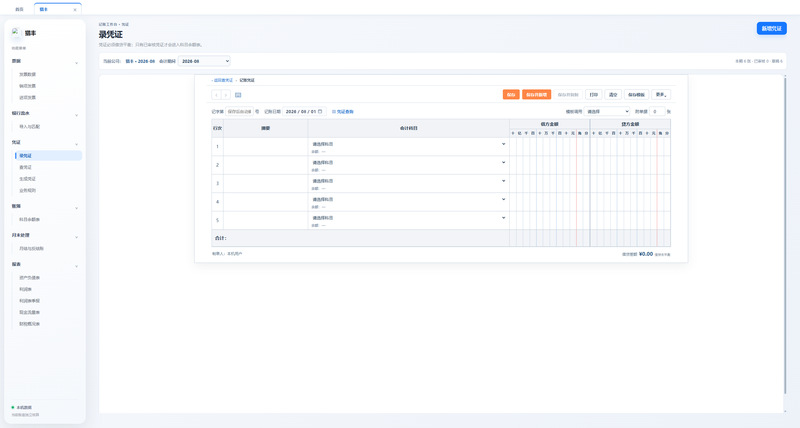The width and height of the screenshot is (800, 428).
Task: Open the 会计期间 2026-06 dropdown
Action: point(204,61)
